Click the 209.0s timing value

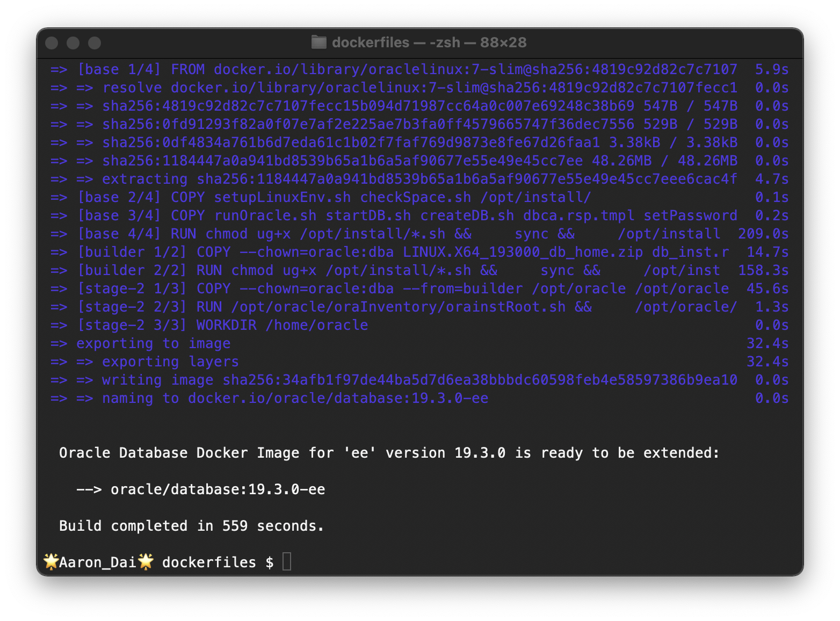click(x=763, y=234)
